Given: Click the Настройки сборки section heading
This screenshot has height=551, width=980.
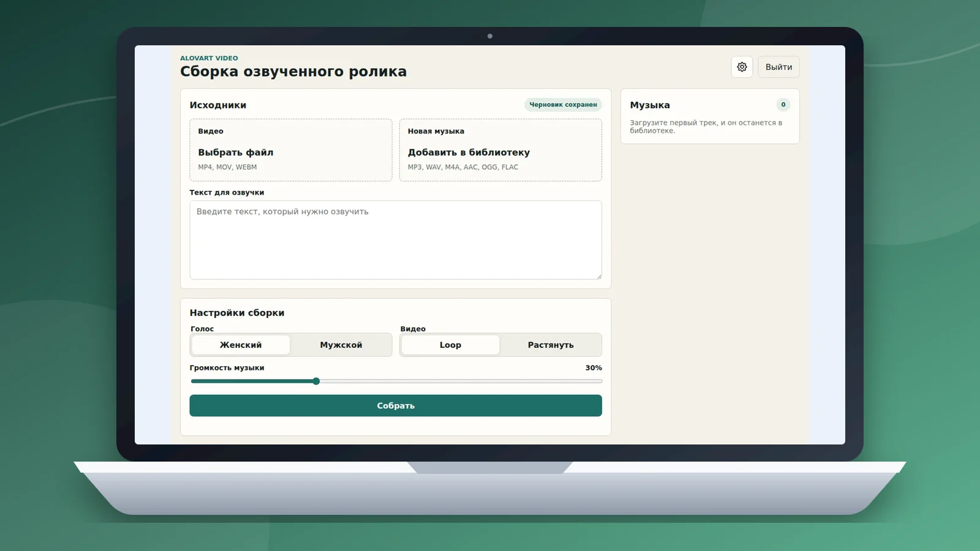Looking at the screenshot, I should pyautogui.click(x=237, y=313).
